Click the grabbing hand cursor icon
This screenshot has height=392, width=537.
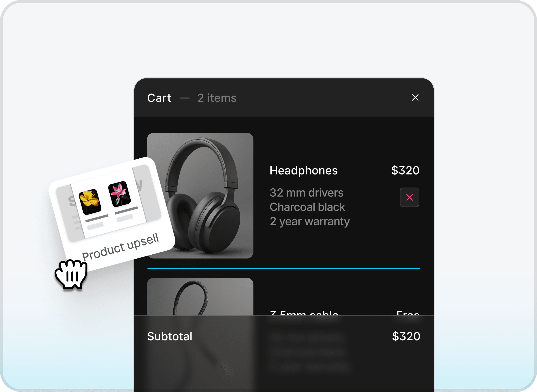[x=71, y=274]
